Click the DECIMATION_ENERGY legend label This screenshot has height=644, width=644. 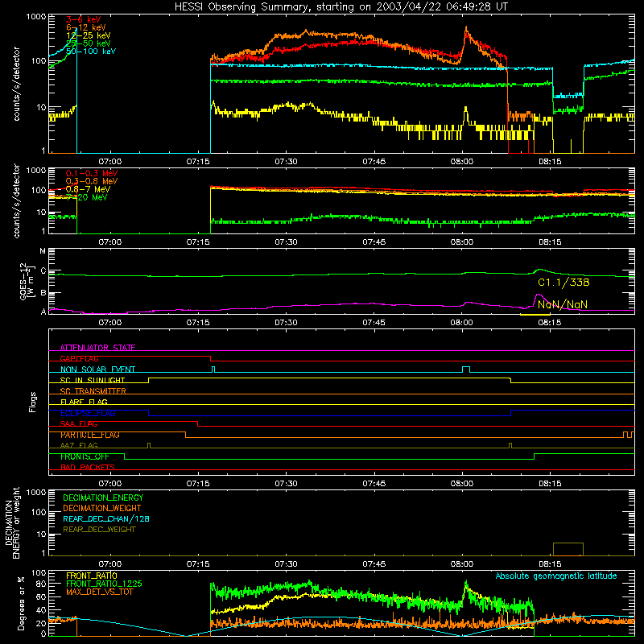point(103,497)
